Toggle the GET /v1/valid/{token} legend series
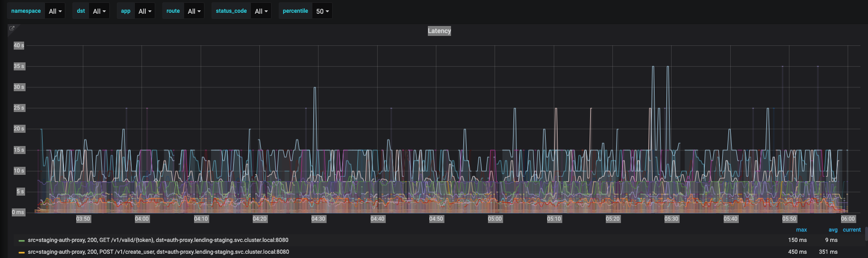Image resolution: width=868 pixels, height=258 pixels. pos(158,240)
